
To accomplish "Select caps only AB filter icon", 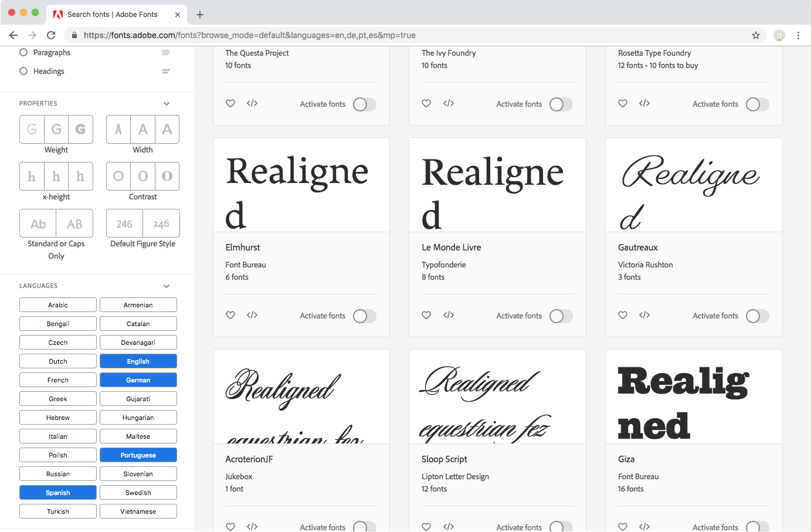I will tap(74, 223).
